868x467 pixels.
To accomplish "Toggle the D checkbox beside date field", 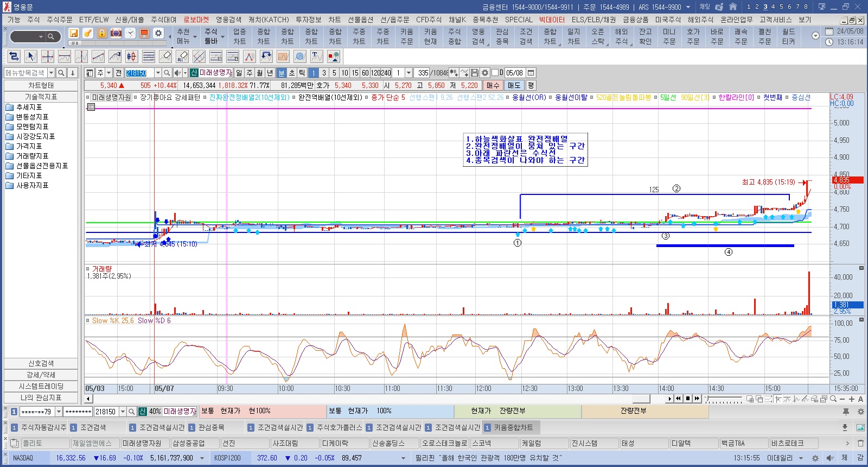I will point(495,73).
